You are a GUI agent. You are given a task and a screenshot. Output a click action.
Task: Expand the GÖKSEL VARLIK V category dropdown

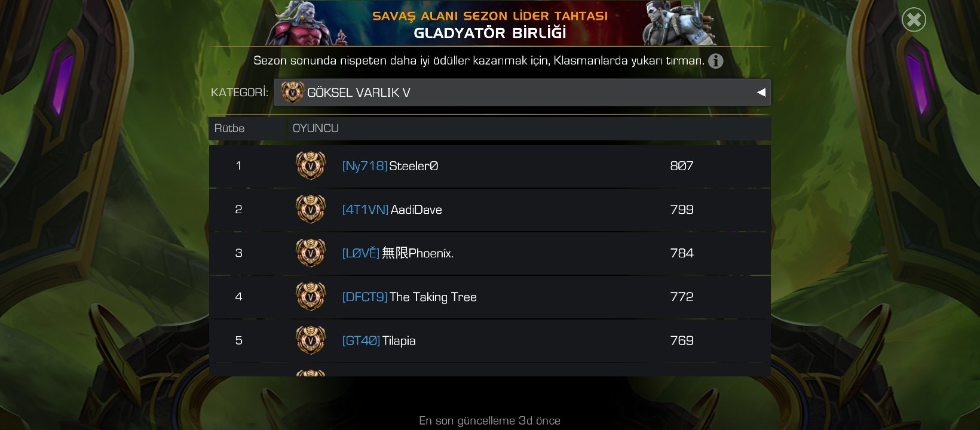[522, 93]
